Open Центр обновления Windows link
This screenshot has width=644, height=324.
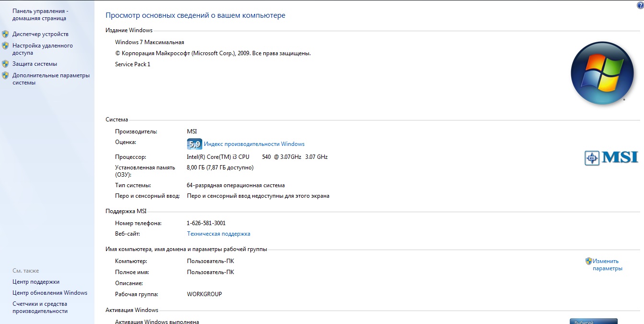50,293
